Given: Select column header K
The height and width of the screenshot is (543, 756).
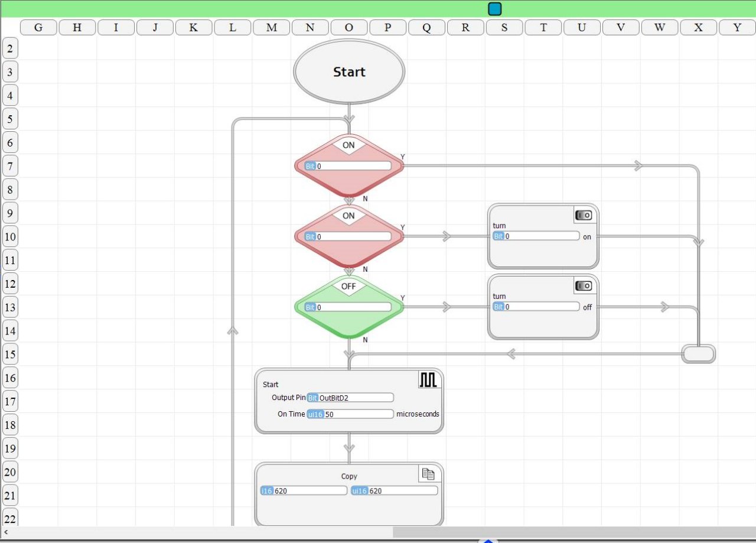Looking at the screenshot, I should [194, 27].
